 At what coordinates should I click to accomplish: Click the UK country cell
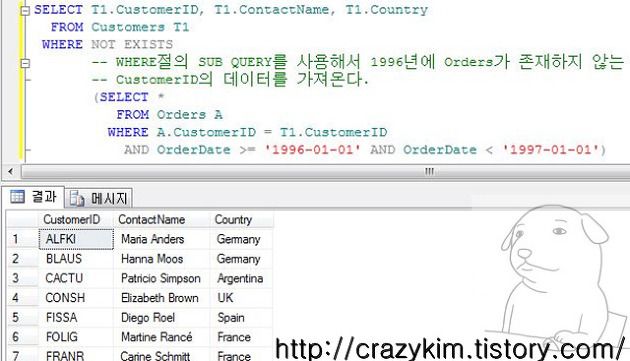pyautogui.click(x=241, y=298)
